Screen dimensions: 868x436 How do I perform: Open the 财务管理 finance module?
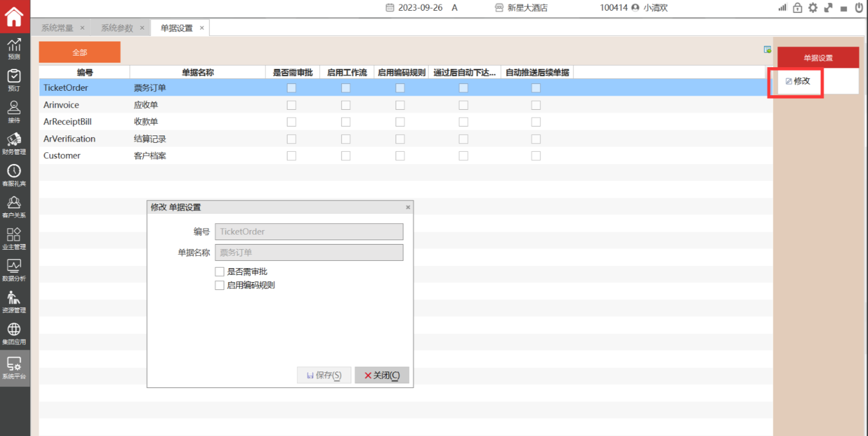pyautogui.click(x=14, y=143)
